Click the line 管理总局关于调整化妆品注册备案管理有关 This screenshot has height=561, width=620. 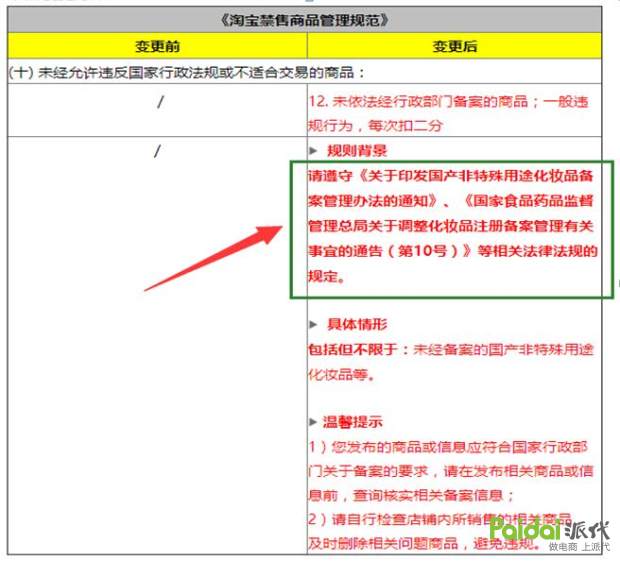click(x=451, y=226)
